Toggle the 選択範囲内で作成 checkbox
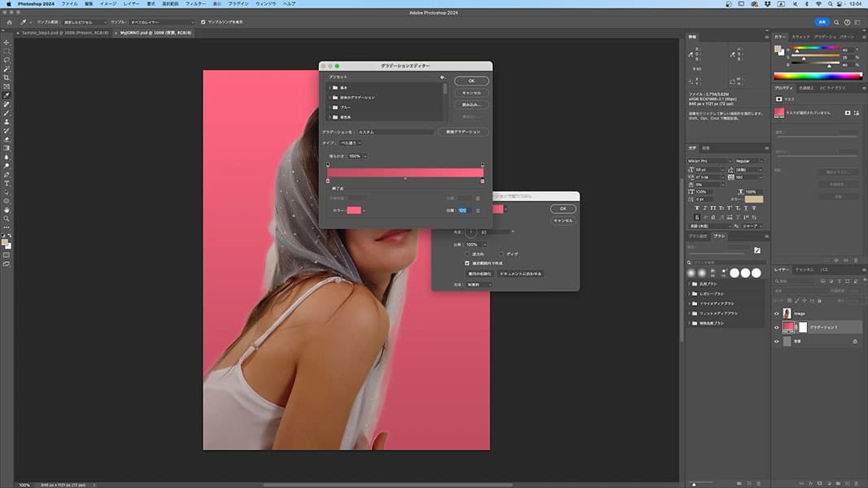 467,264
